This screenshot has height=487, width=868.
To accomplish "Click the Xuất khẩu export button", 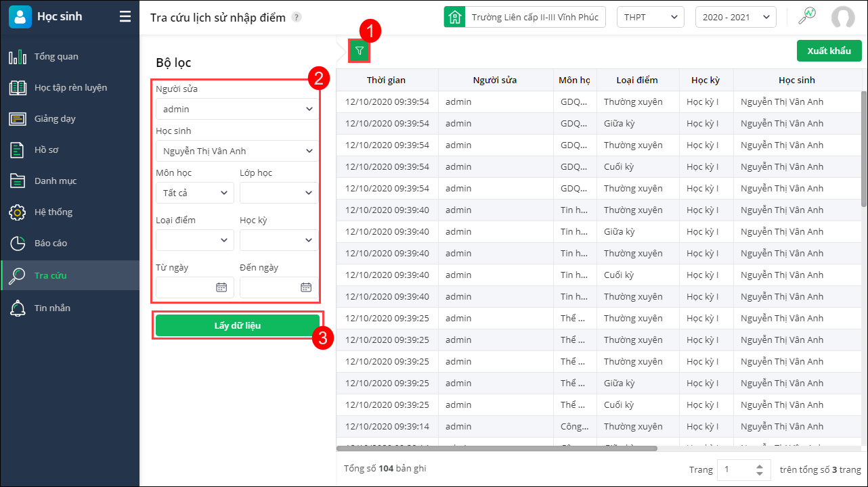I will [x=829, y=51].
